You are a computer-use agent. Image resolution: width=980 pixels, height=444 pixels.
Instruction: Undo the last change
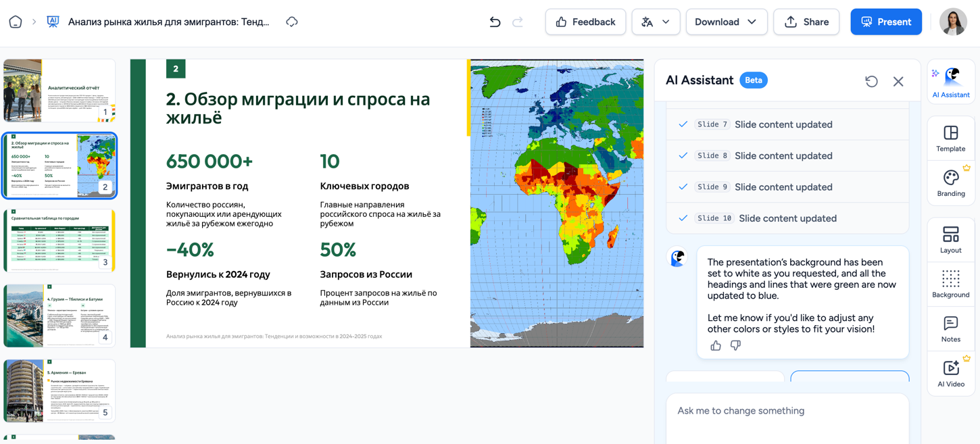(495, 22)
